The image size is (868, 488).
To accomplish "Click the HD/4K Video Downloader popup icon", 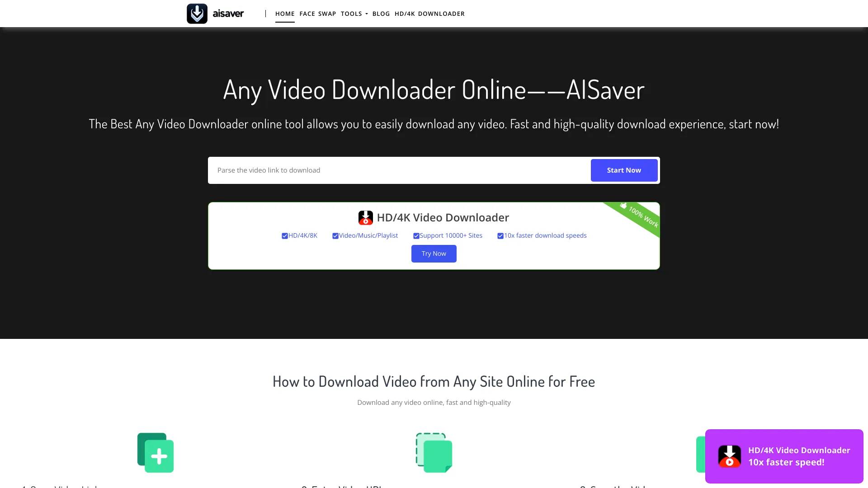I will click(x=730, y=456).
